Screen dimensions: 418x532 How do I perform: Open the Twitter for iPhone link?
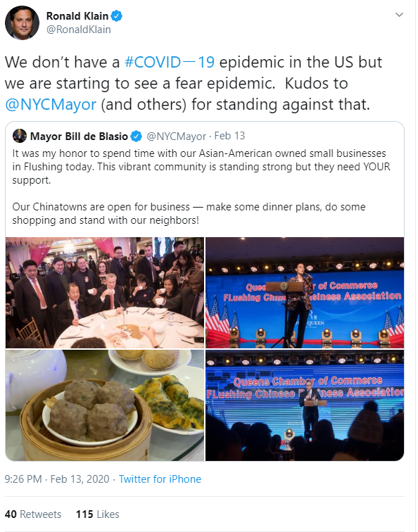coord(160,479)
